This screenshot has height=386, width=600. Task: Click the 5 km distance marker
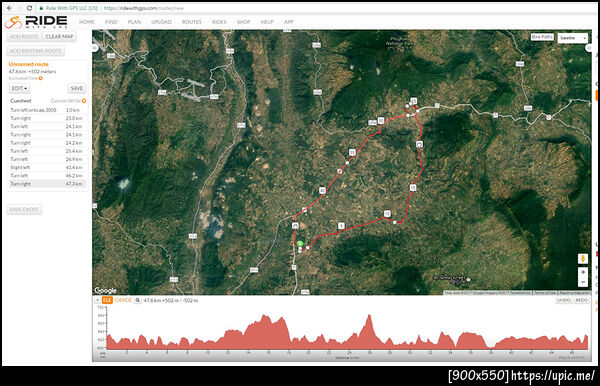point(341,226)
